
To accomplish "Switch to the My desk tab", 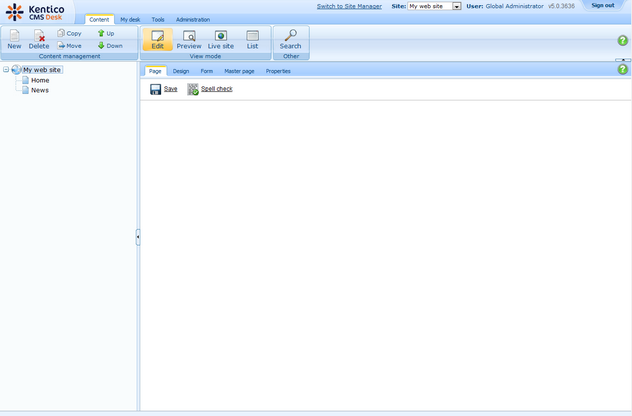I will click(x=130, y=19).
